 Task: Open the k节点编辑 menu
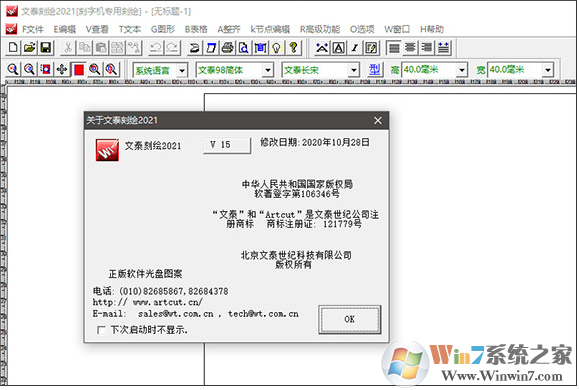click(x=270, y=29)
